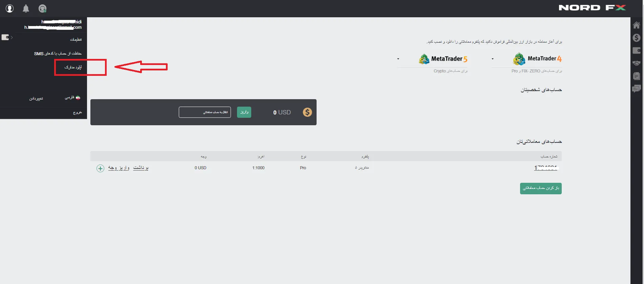Click the green واریز deposit button
The height and width of the screenshot is (284, 644).
tap(244, 112)
